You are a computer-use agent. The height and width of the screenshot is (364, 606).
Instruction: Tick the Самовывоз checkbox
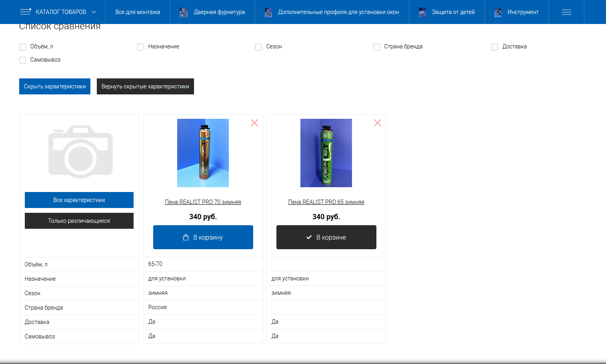tap(23, 60)
